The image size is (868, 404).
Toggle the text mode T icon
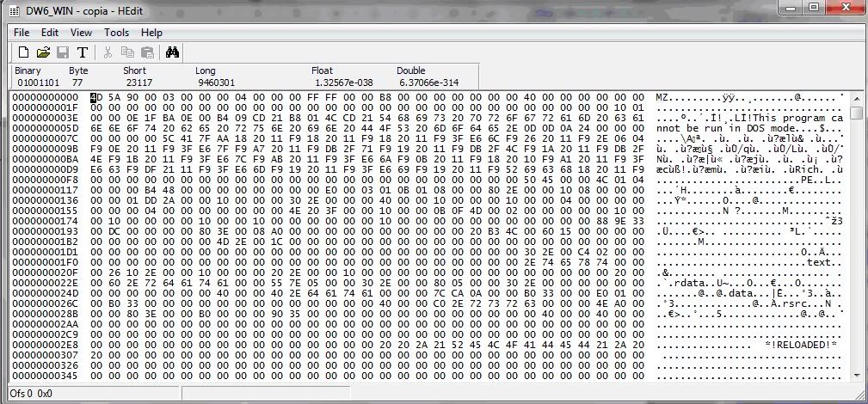[x=83, y=52]
